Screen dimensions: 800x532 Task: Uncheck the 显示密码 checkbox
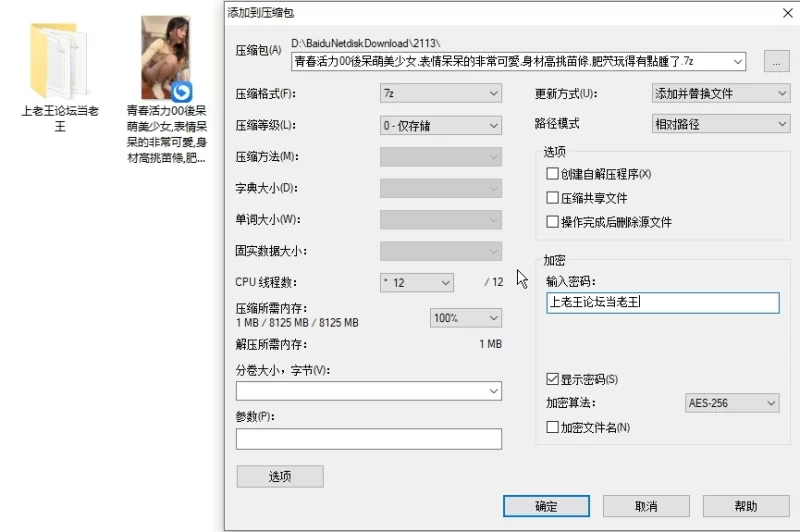point(552,379)
